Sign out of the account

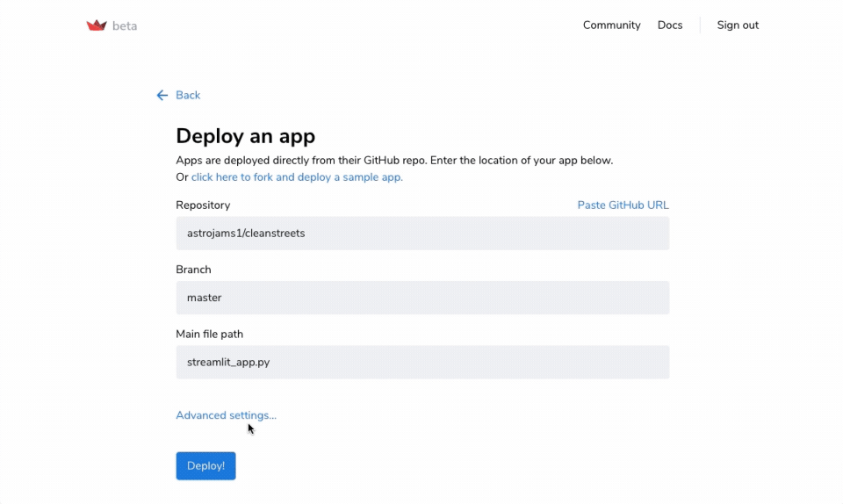738,25
